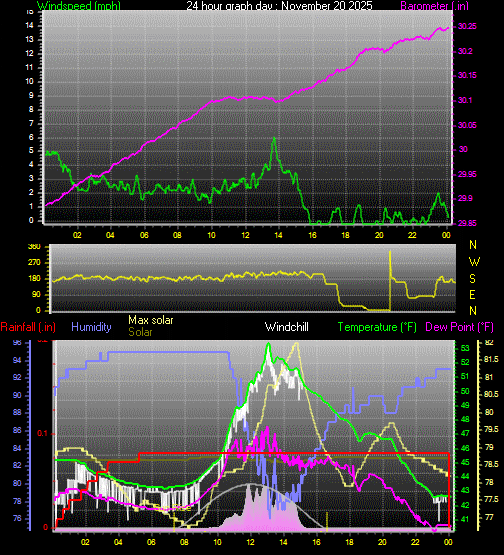This screenshot has width=504, height=555.
Task: Click the Temperature (°F) legend label
Action: (377, 327)
